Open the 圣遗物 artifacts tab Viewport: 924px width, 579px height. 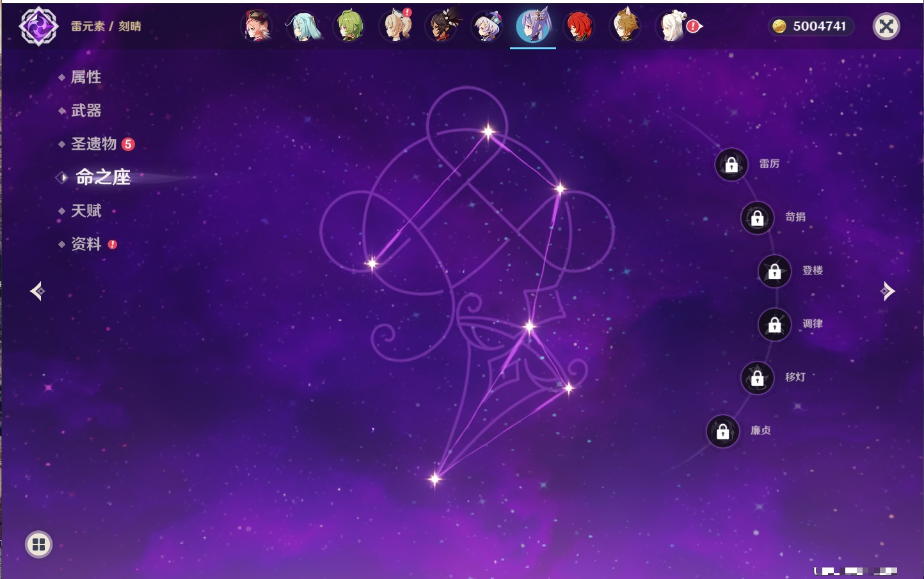[94, 144]
